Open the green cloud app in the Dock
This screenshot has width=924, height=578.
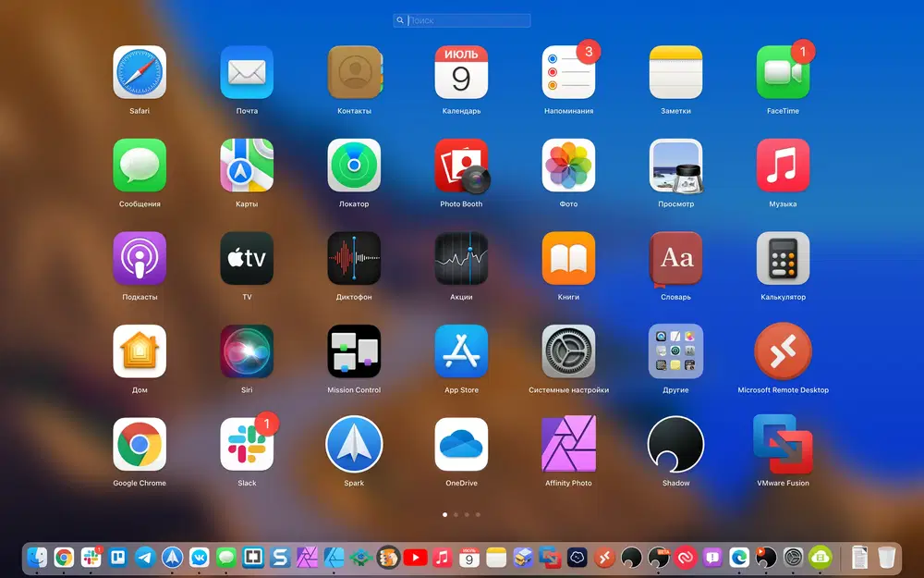point(821,558)
